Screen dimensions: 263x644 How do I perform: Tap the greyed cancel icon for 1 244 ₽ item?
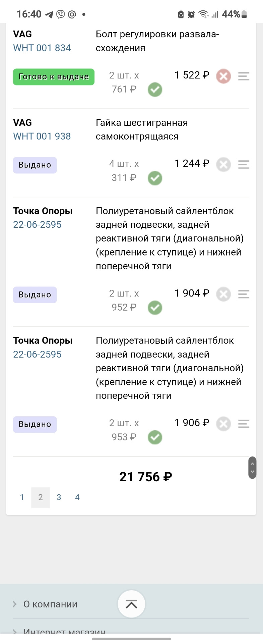click(x=223, y=164)
